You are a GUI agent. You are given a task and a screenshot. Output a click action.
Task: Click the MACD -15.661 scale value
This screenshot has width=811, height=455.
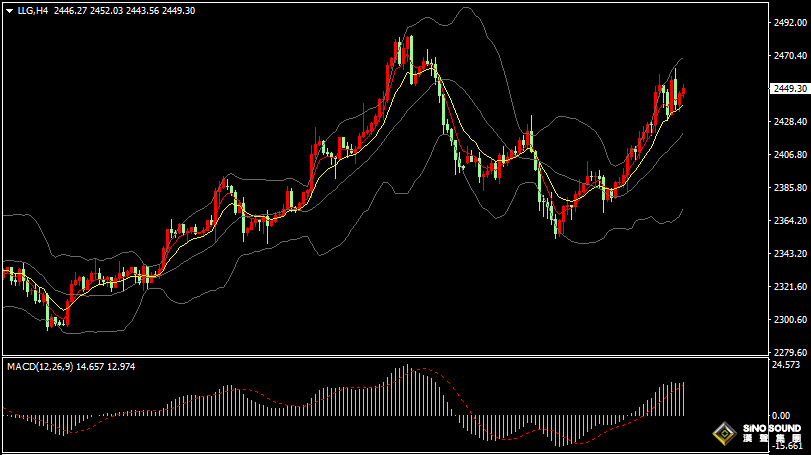787,446
